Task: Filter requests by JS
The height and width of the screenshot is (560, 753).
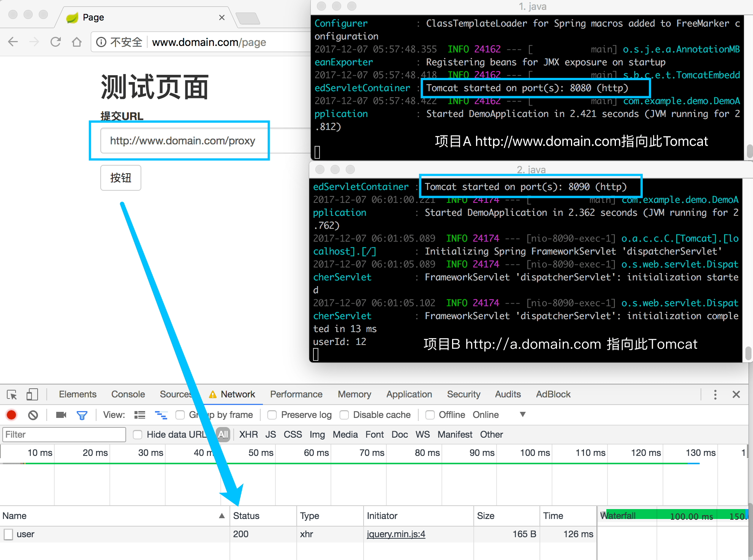Action: (271, 435)
